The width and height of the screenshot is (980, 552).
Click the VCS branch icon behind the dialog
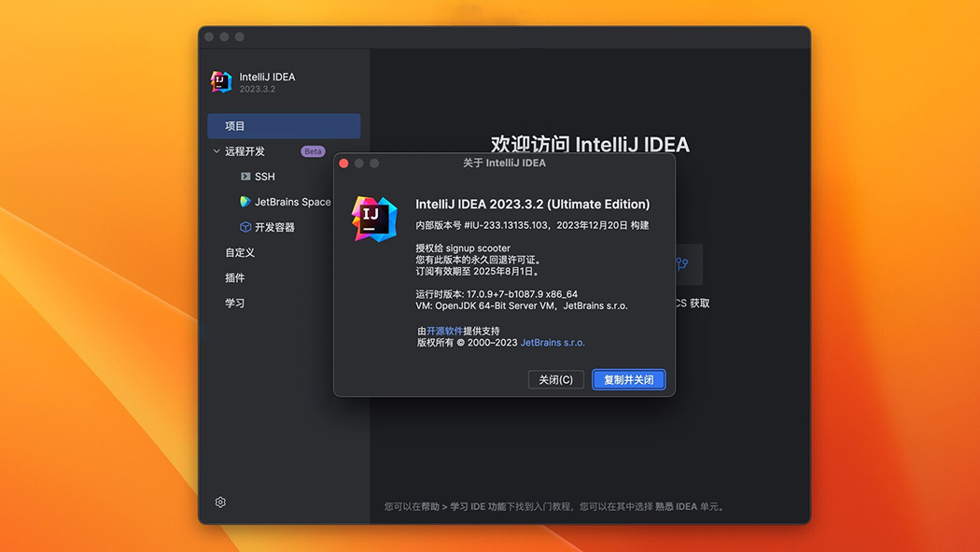click(x=682, y=264)
